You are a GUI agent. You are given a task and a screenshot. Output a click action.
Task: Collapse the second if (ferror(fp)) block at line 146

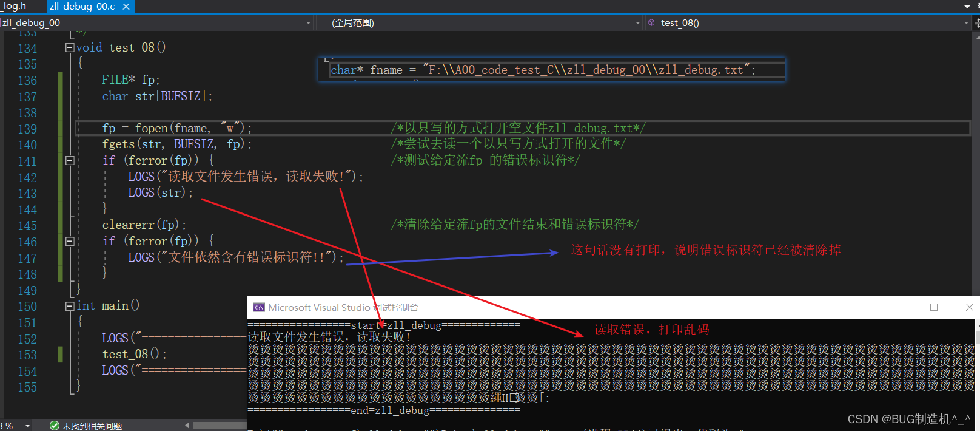[x=70, y=241]
